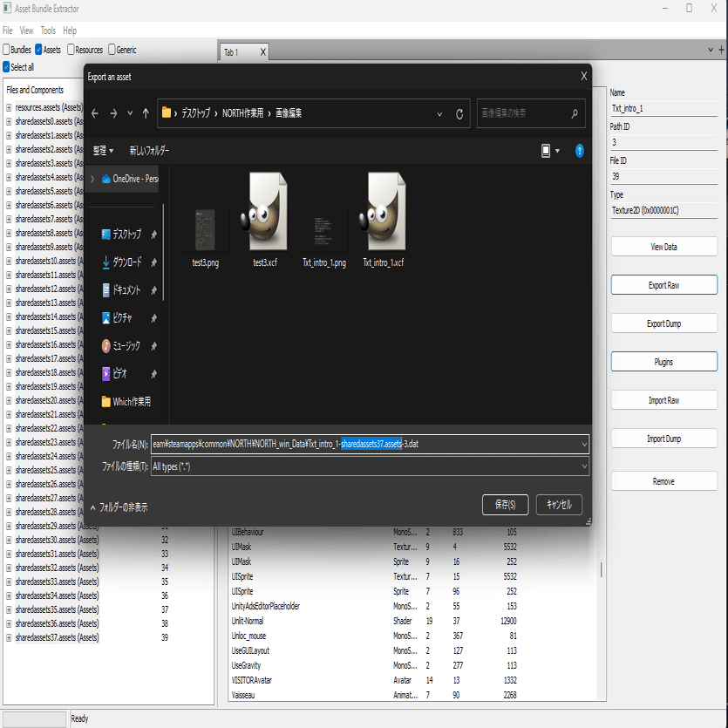This screenshot has width=728, height=728.
Task: Open the 整理 dropdown menu
Action: pyautogui.click(x=103, y=151)
